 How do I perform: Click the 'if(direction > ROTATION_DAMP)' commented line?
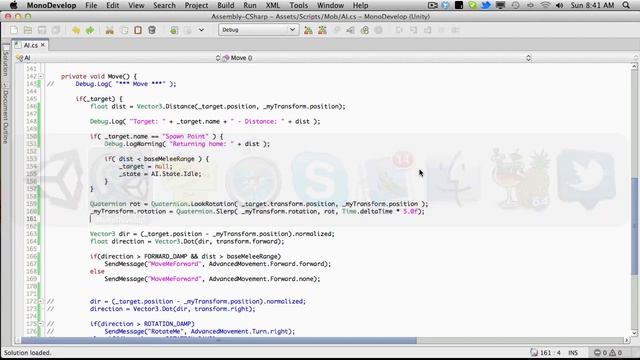coord(142,324)
